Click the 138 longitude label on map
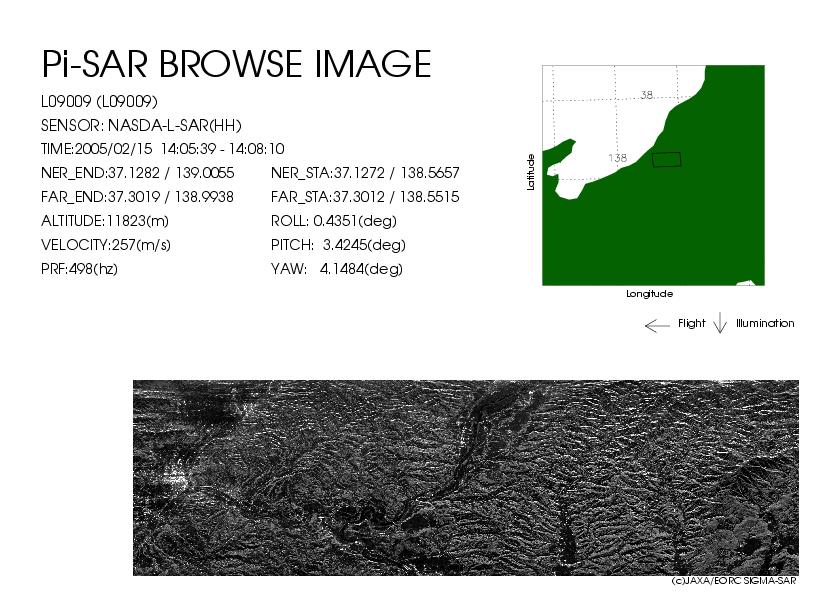Image resolution: width=822 pixels, height=595 pixels. 618,158
